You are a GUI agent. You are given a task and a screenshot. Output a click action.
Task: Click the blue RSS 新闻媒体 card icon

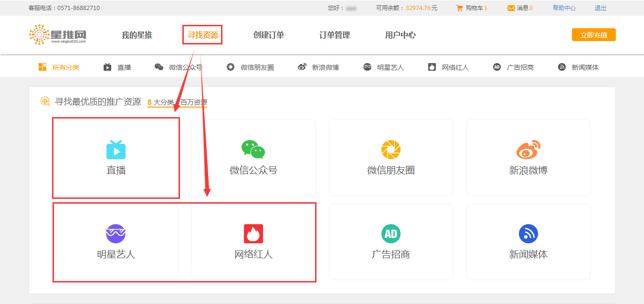(x=528, y=234)
